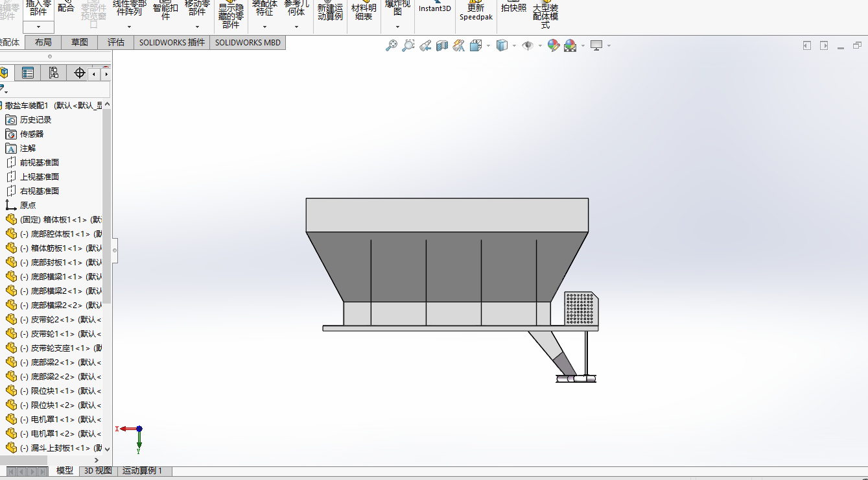Open the View Settings dropdown arrow
The height and width of the screenshot is (480, 868).
click(609, 45)
